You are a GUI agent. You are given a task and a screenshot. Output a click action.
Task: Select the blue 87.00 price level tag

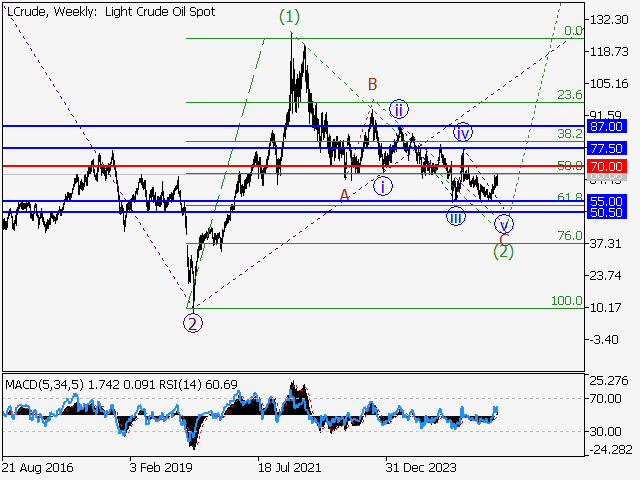pyautogui.click(x=606, y=126)
